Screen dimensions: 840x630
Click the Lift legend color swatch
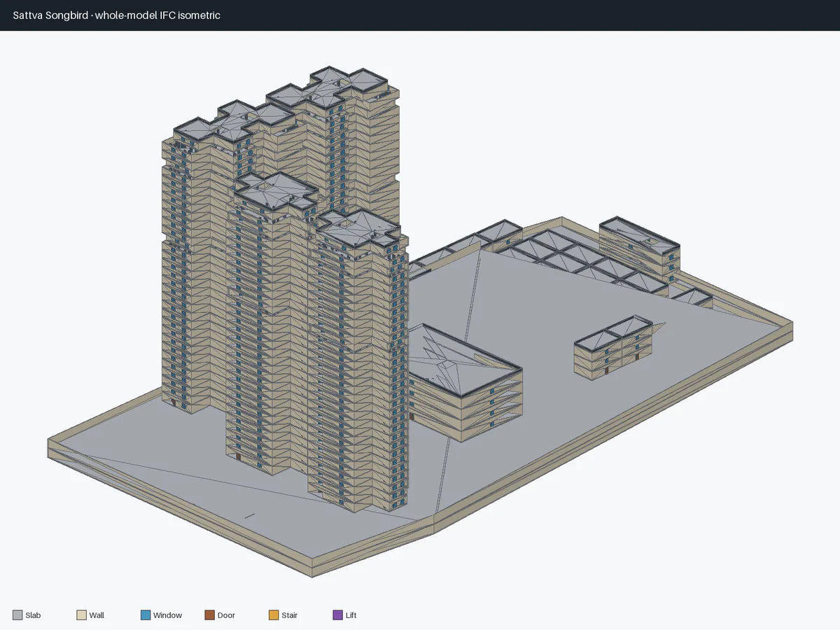[x=337, y=615]
